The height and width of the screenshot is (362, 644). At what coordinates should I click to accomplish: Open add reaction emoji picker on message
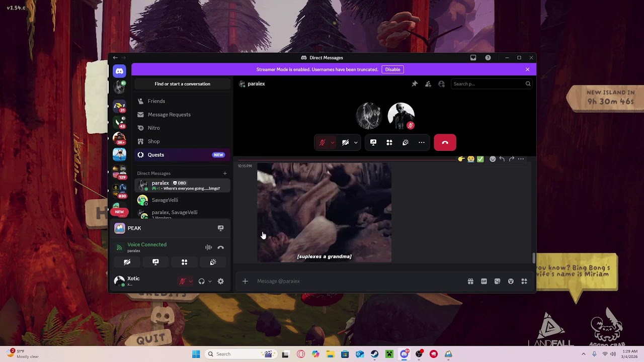pos(493,159)
